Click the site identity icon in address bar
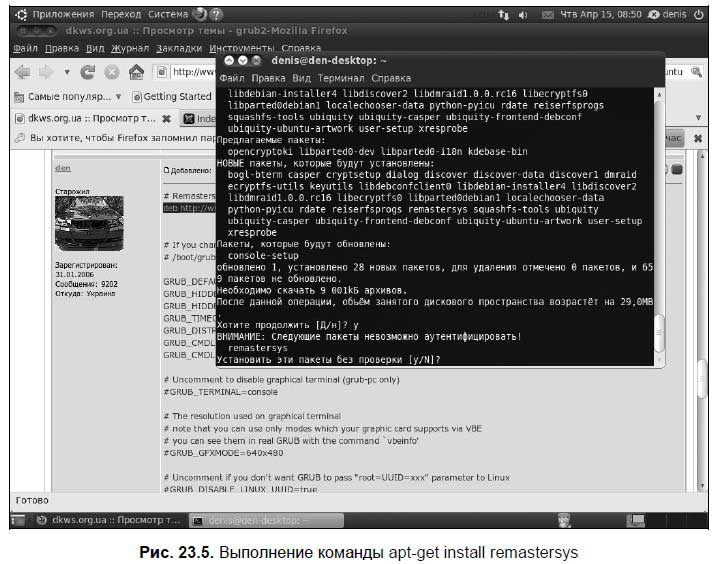The width and height of the screenshot is (717, 564). (x=161, y=72)
